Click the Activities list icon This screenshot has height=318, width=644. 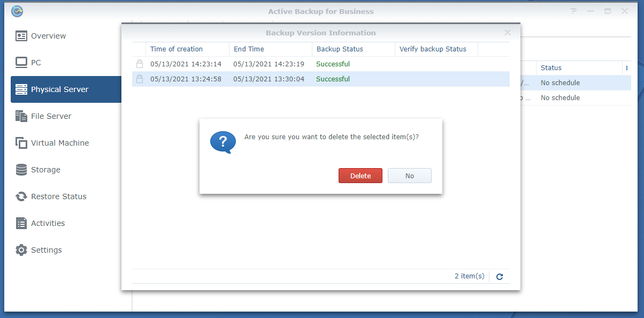pyautogui.click(x=21, y=223)
